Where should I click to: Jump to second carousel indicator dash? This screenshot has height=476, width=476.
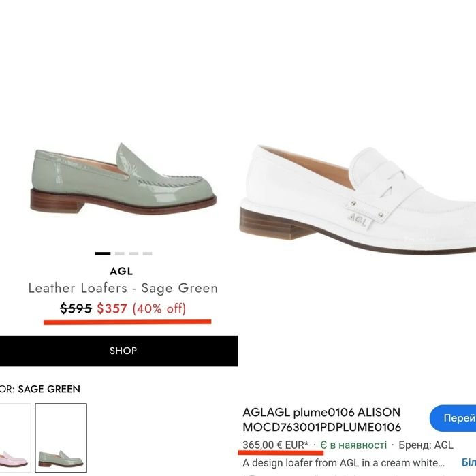(x=119, y=253)
